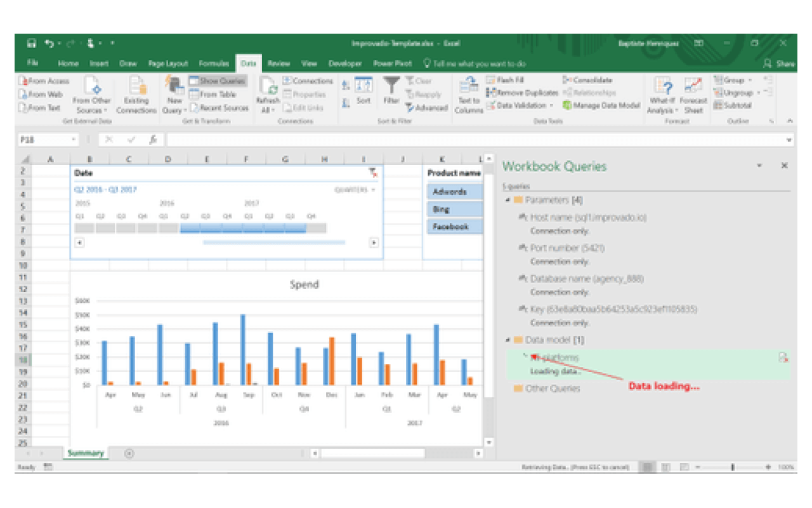
Task: Undo the last action
Action: click(49, 44)
